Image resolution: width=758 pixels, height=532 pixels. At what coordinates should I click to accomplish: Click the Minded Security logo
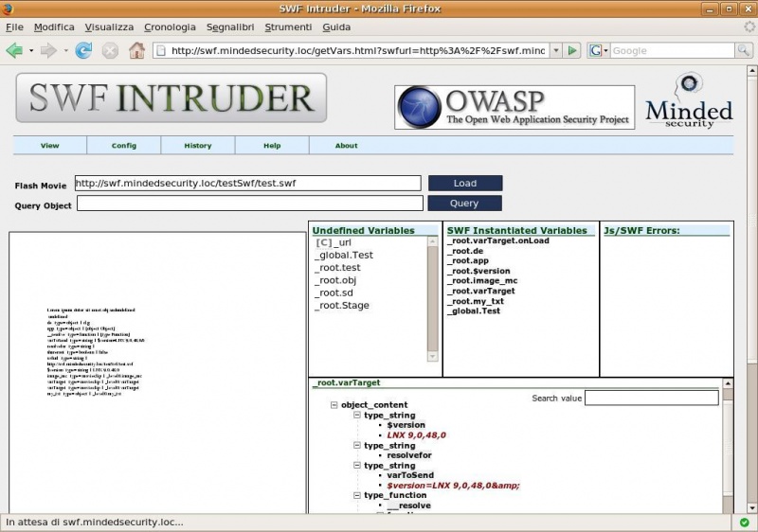[689, 101]
